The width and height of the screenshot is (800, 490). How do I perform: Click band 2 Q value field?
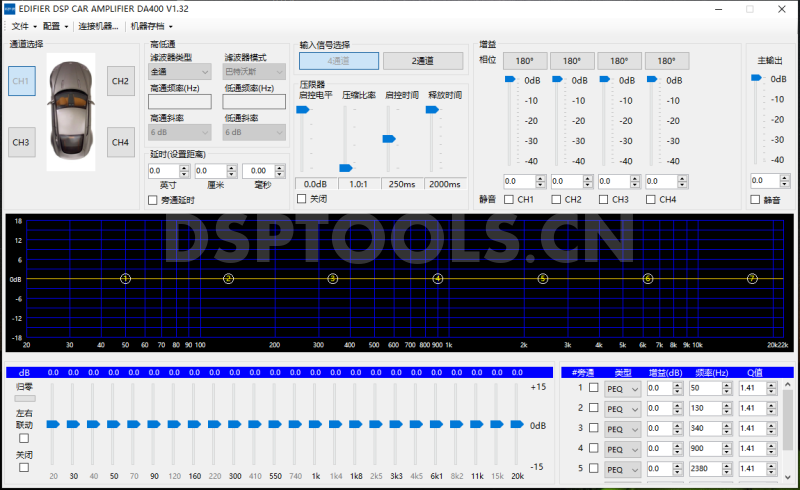[753, 408]
